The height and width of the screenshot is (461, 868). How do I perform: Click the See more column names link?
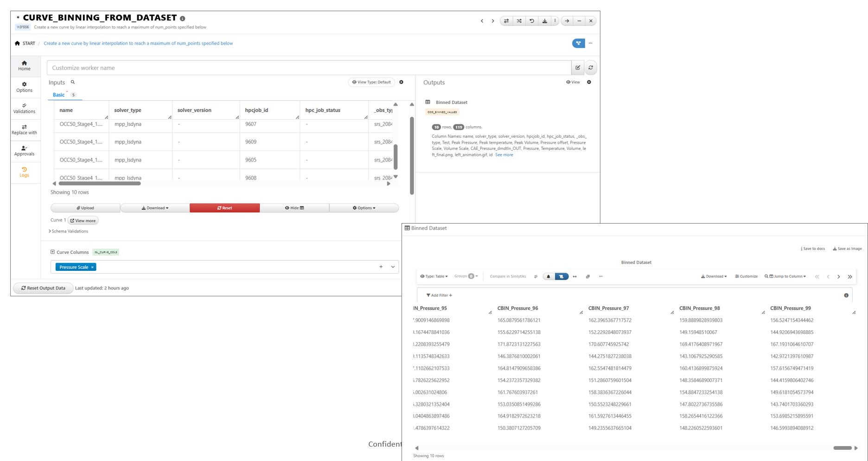(504, 155)
